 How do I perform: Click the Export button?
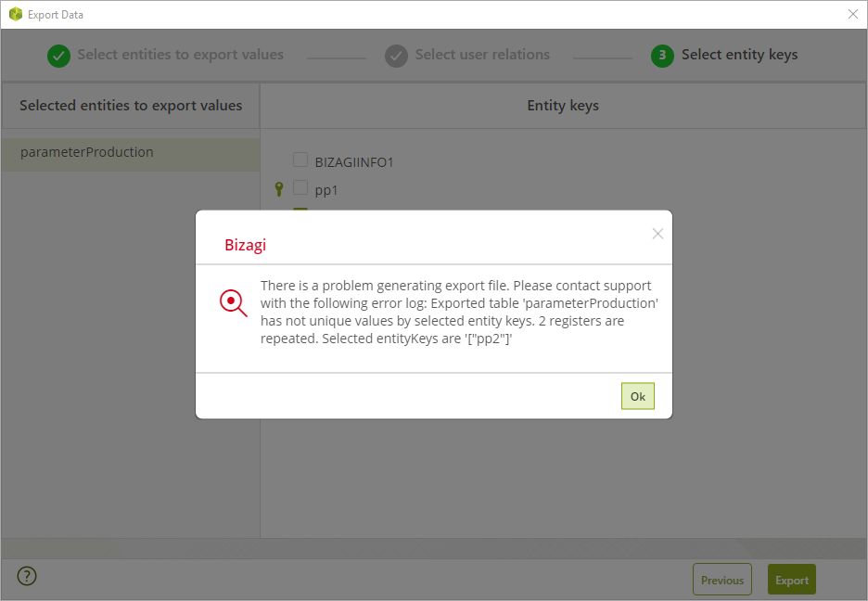[x=792, y=580]
